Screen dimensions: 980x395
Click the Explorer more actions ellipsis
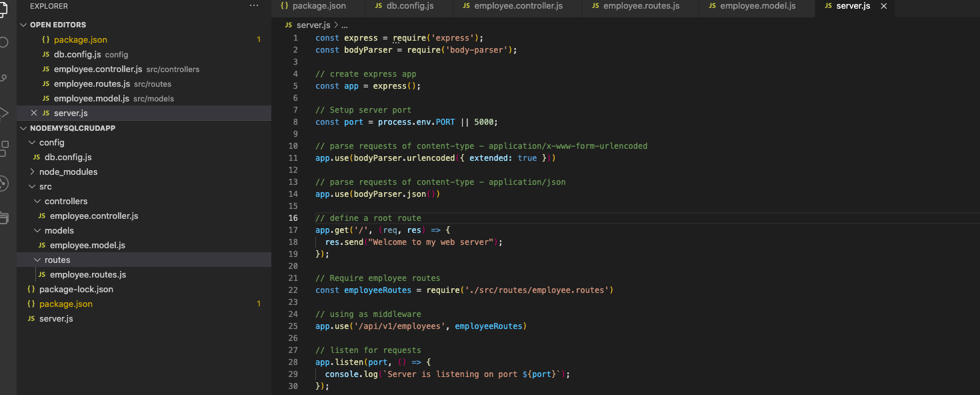(x=253, y=6)
